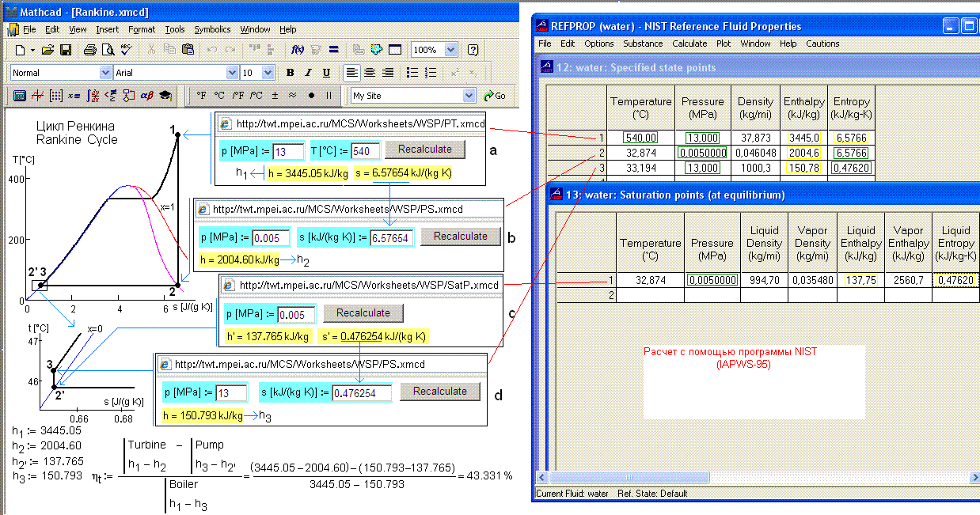The image size is (980, 515).
Task: Set Align Left paragraph alignment
Action: click(x=351, y=73)
